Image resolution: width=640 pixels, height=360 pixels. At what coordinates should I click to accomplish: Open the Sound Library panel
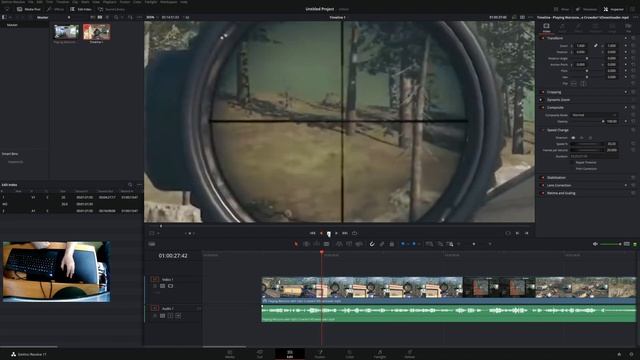pos(111,9)
